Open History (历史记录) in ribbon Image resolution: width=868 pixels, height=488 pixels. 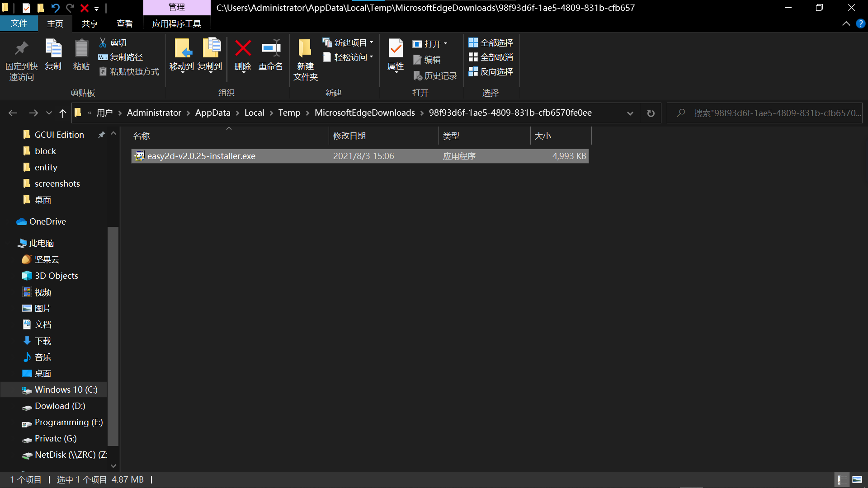435,75
